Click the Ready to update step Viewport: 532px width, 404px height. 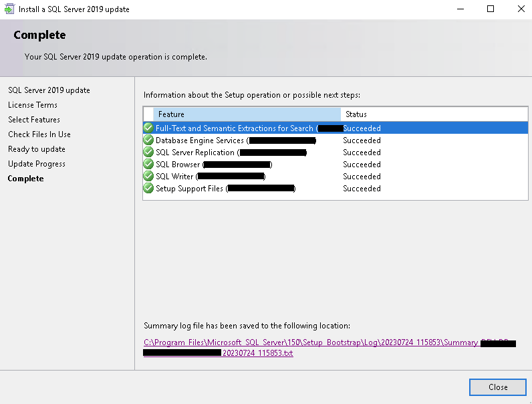pyautogui.click(x=37, y=149)
